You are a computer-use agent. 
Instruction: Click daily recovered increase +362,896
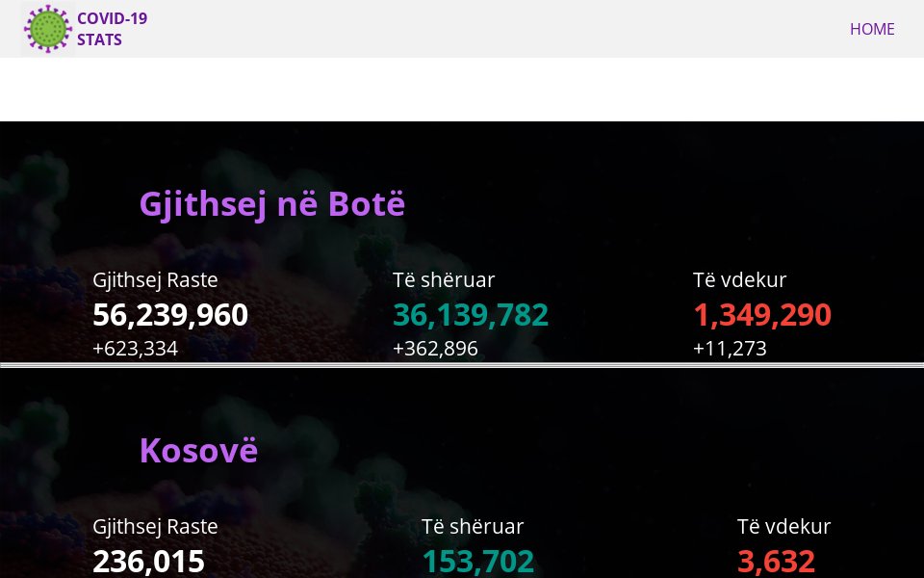tap(435, 349)
